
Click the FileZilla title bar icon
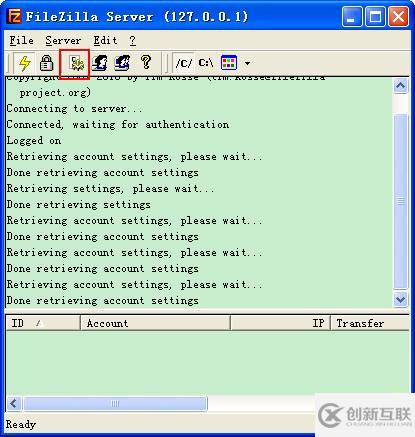tap(15, 16)
